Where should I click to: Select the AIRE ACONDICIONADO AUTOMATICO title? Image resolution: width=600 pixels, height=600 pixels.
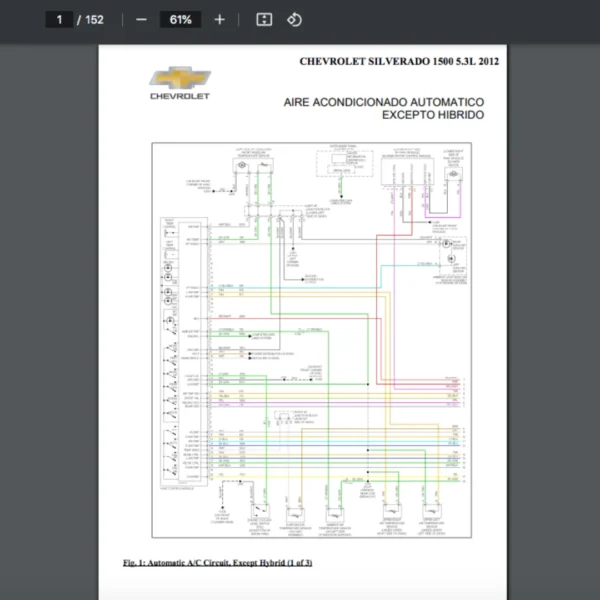pos(384,102)
